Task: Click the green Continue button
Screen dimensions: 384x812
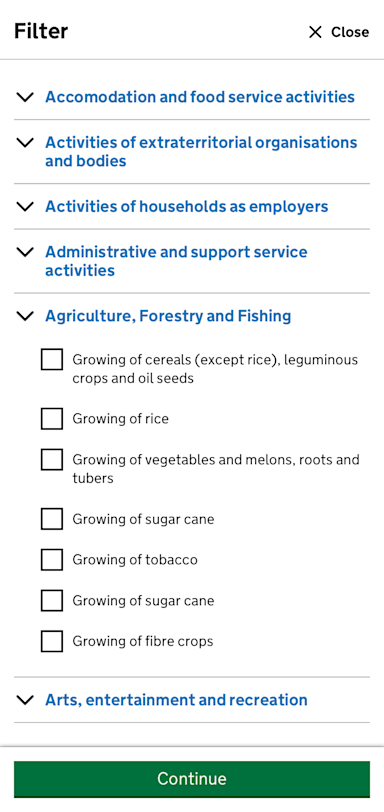Action: point(192,779)
